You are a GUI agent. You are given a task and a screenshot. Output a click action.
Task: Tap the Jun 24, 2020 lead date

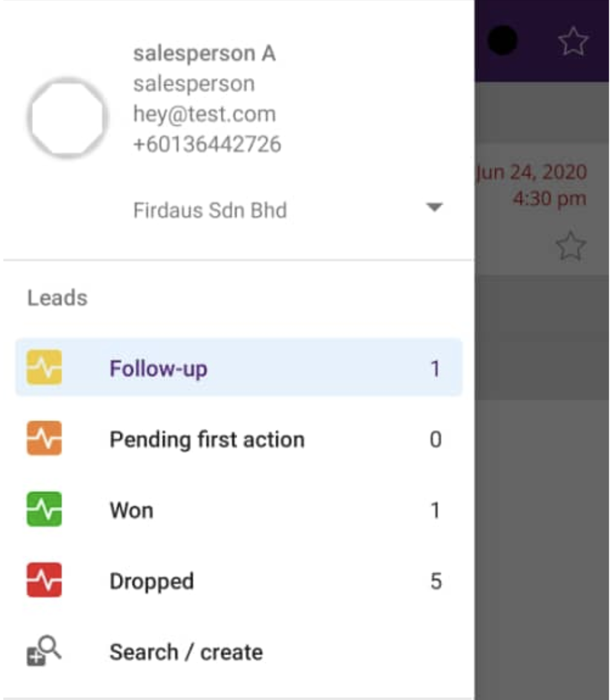click(x=531, y=172)
